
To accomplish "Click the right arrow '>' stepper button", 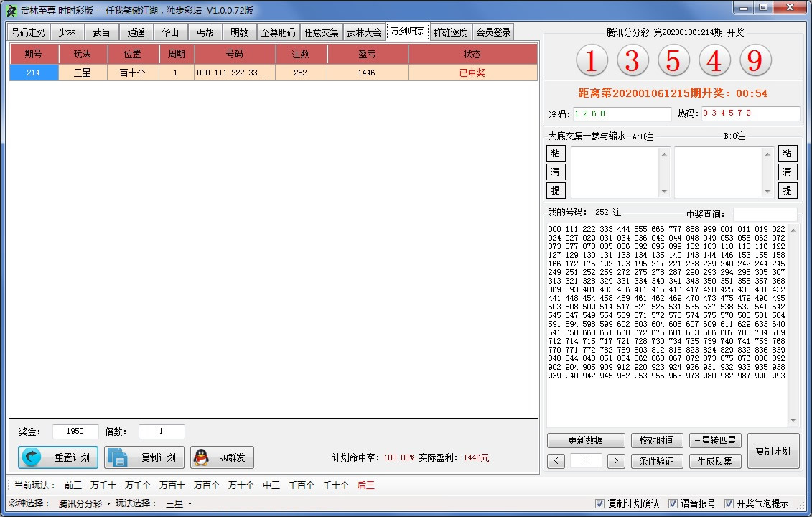I will point(616,461).
